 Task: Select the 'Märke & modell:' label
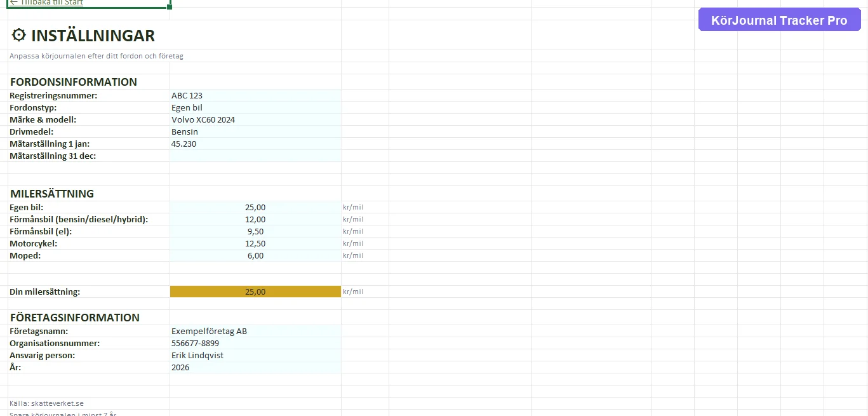point(43,120)
